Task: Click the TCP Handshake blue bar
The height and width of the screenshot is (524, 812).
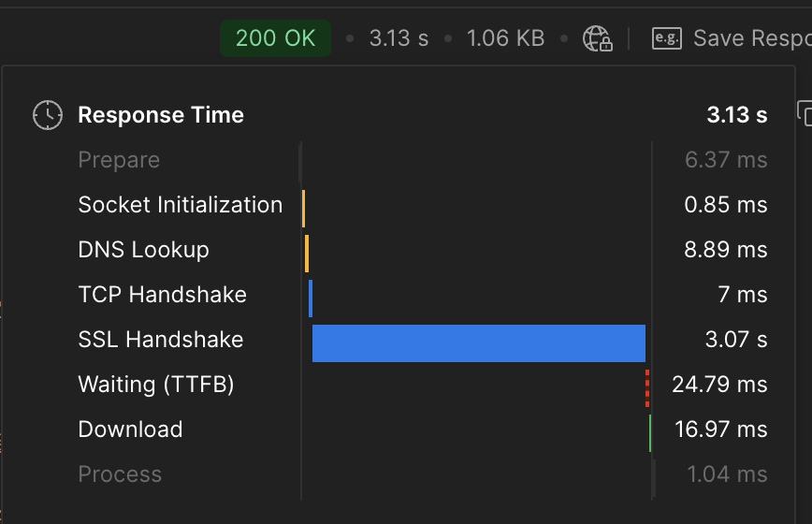Action: point(311,298)
